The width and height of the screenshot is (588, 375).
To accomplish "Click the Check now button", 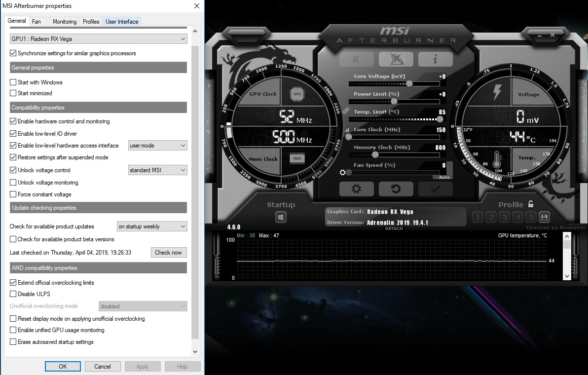I will [x=168, y=253].
